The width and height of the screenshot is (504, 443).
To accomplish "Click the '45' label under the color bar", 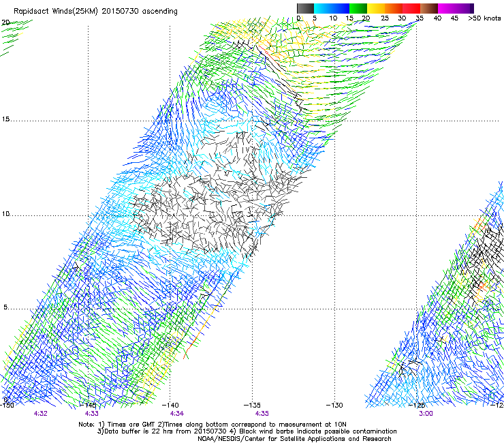I will [x=454, y=18].
